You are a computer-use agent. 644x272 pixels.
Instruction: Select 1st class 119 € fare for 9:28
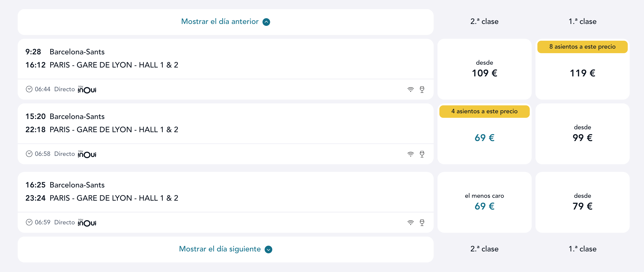click(582, 69)
